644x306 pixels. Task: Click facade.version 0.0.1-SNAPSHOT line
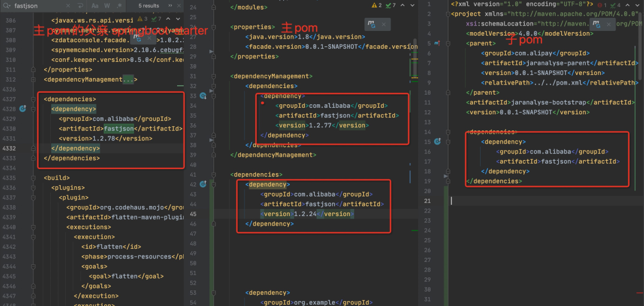[332, 46]
